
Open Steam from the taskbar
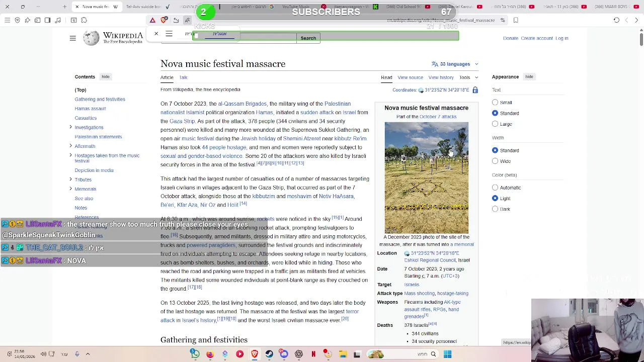pyautogui.click(x=269, y=354)
